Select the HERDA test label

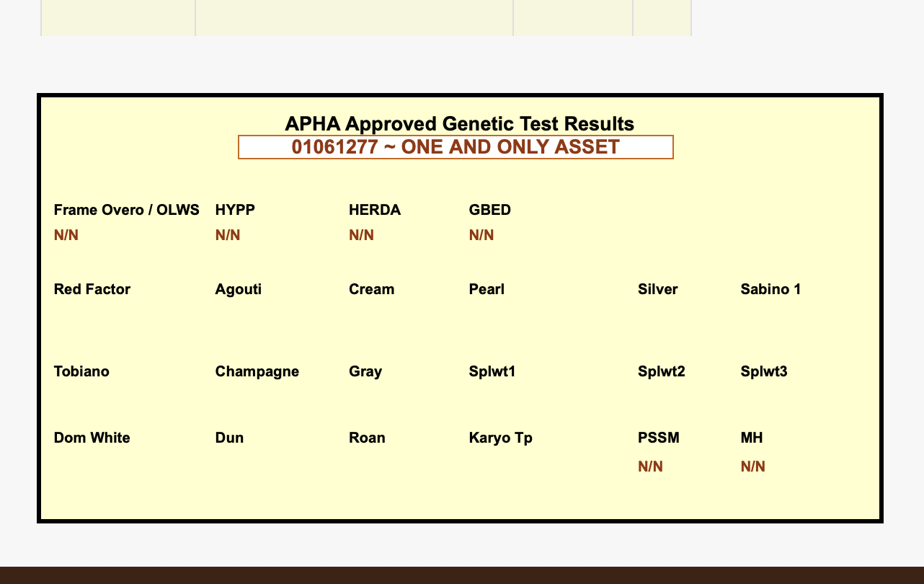pos(375,210)
